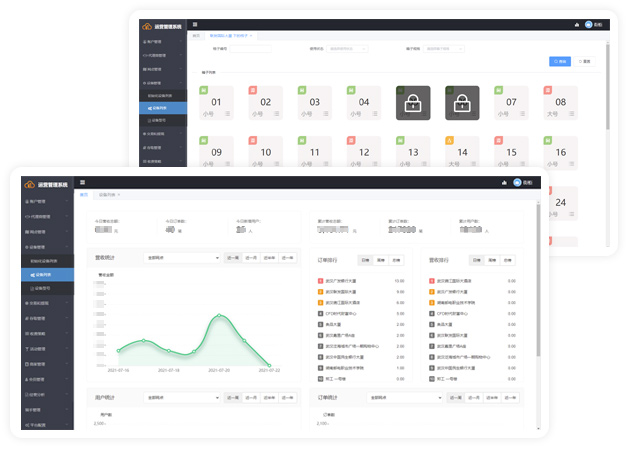Click the hamburger menu icon in the front window
This screenshot has width=628, height=450.
coord(83,183)
